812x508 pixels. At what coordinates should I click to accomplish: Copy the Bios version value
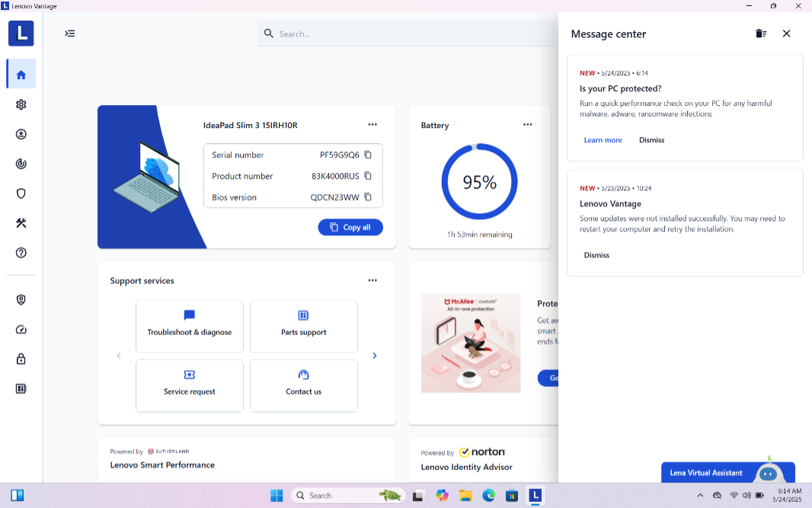pyautogui.click(x=368, y=197)
